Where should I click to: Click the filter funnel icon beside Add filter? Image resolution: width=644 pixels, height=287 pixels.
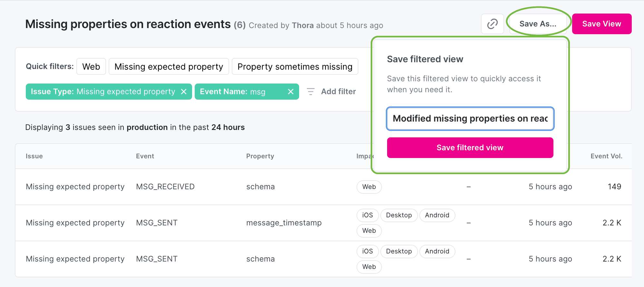[x=310, y=92]
